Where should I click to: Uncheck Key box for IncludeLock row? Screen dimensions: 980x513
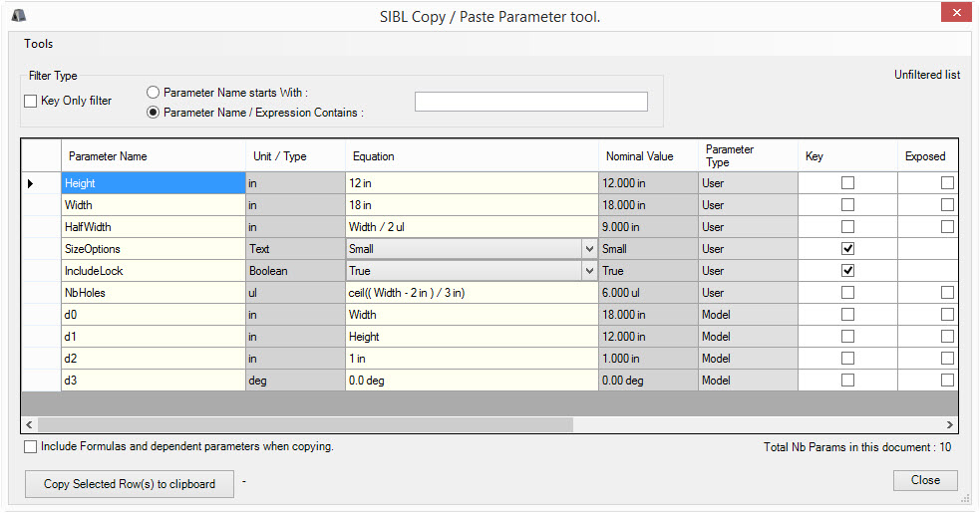pyautogui.click(x=847, y=271)
